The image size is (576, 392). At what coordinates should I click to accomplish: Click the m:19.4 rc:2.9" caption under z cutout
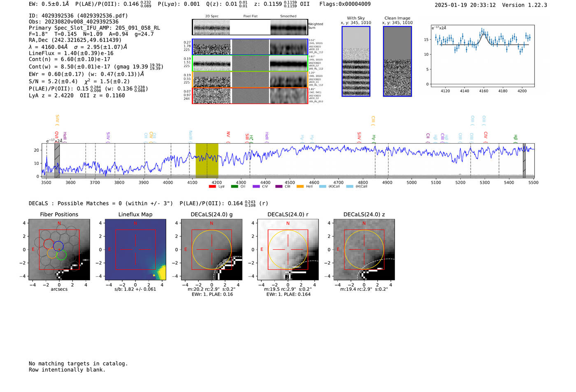click(x=364, y=289)
